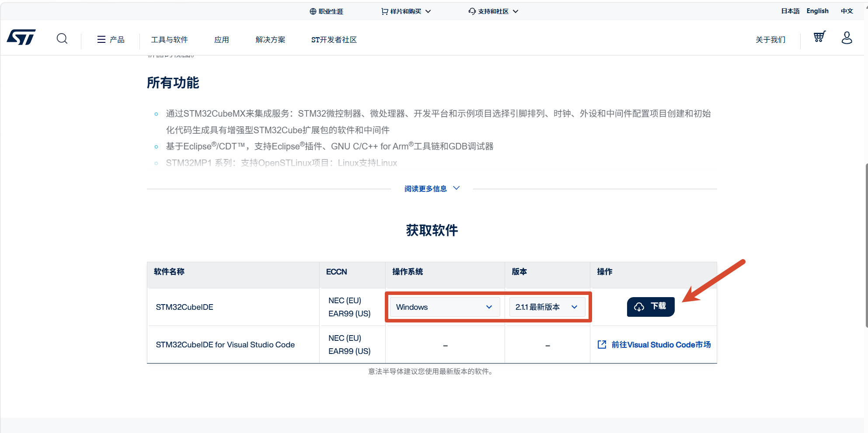
Task: Open the ST开发者社区 menu
Action: pos(334,39)
